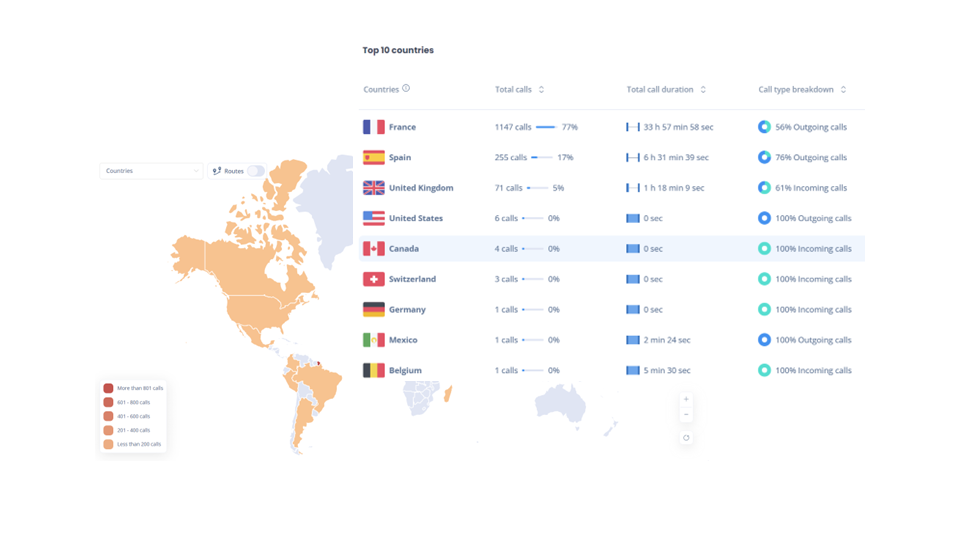
Task: Click the "United Kingdom" country name
Action: tap(421, 188)
